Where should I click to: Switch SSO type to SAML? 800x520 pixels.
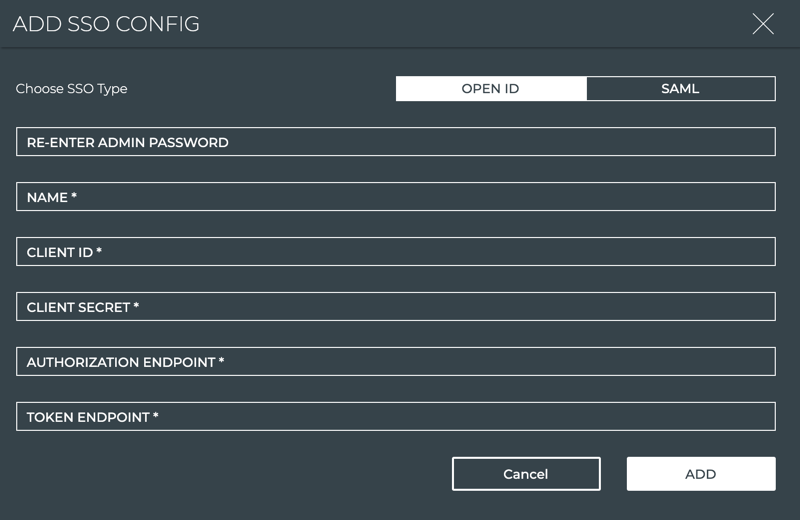tap(680, 89)
